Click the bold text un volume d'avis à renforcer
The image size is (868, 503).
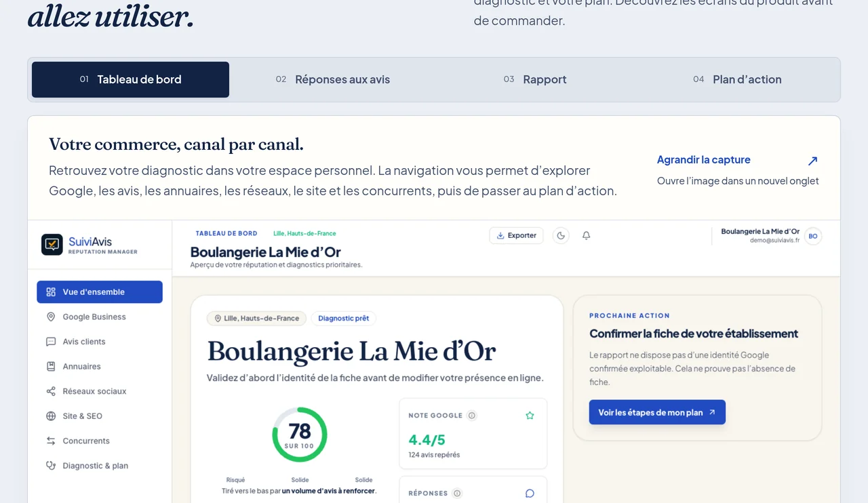click(328, 491)
